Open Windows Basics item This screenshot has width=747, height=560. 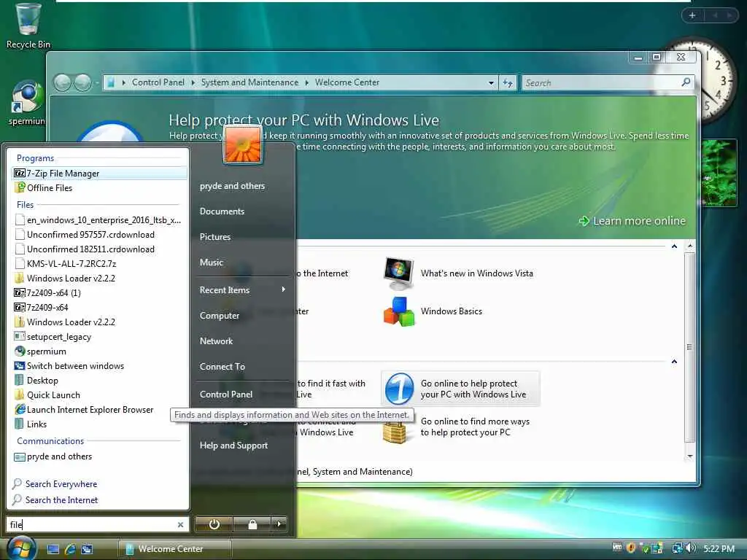click(x=433, y=311)
